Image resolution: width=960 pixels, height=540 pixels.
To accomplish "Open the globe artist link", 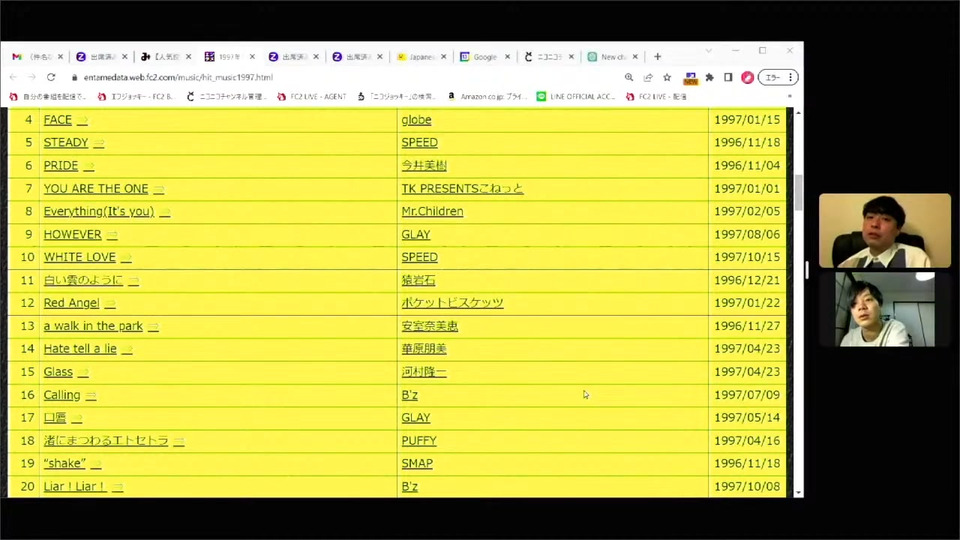I will coord(416,120).
